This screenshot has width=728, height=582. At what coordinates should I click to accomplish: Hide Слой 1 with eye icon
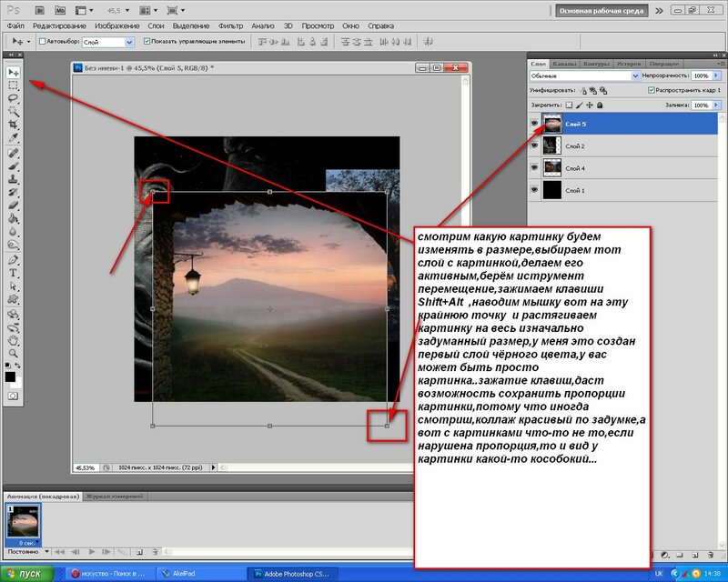(534, 190)
